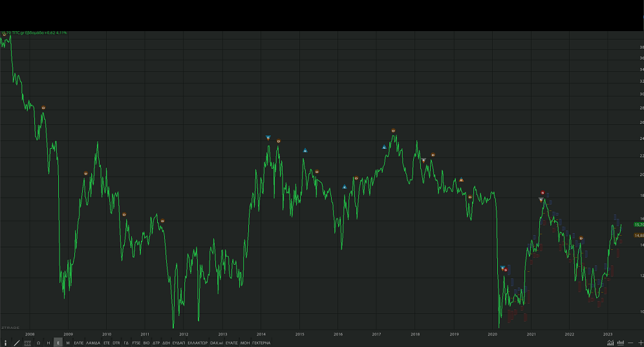This screenshot has width=644, height=347.
Task: Click the blue E marker in early 2017
Action: pyautogui.click(x=385, y=147)
